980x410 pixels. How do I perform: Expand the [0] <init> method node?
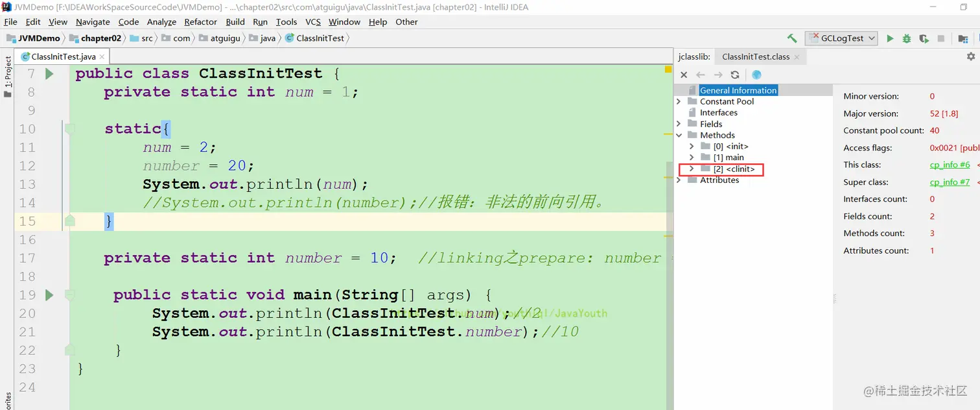(x=692, y=146)
